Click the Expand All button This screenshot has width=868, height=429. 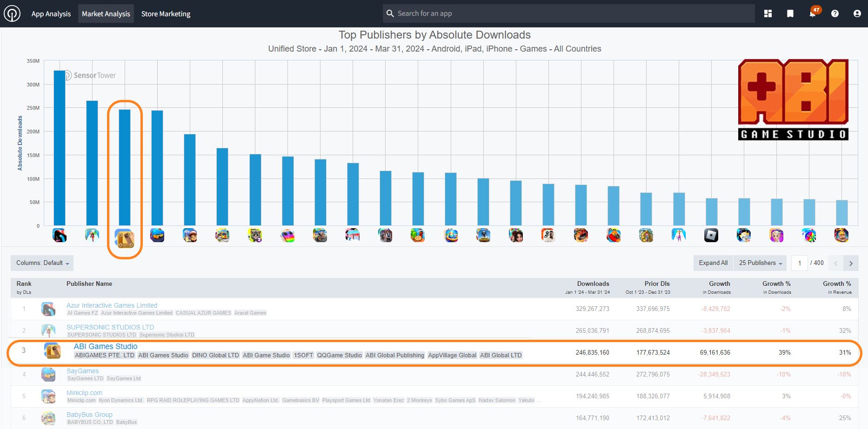tap(713, 263)
